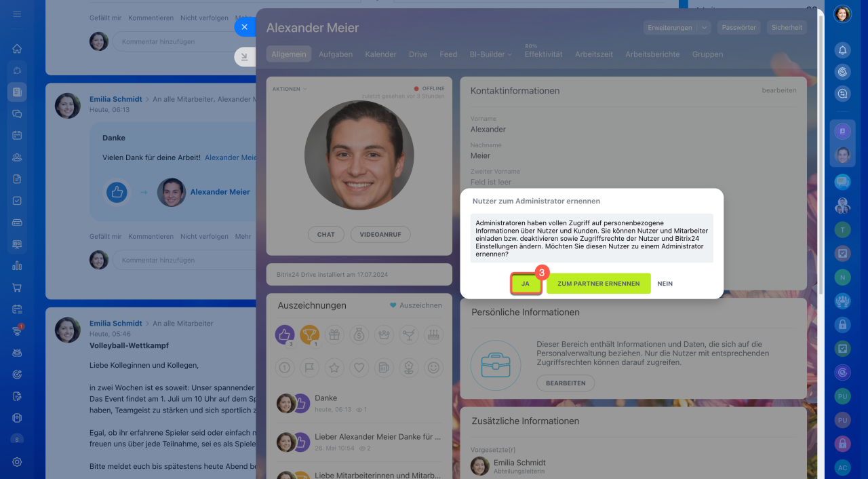
Task: Select the star award icon
Action: (334, 368)
